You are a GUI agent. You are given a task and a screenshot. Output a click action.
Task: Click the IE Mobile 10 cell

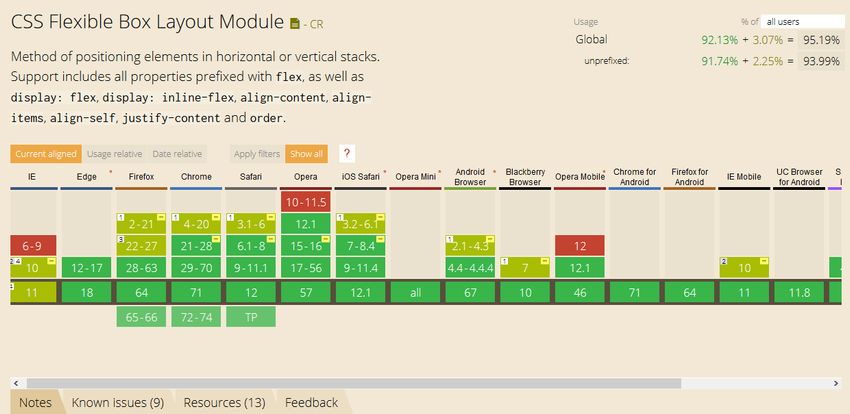click(x=744, y=268)
